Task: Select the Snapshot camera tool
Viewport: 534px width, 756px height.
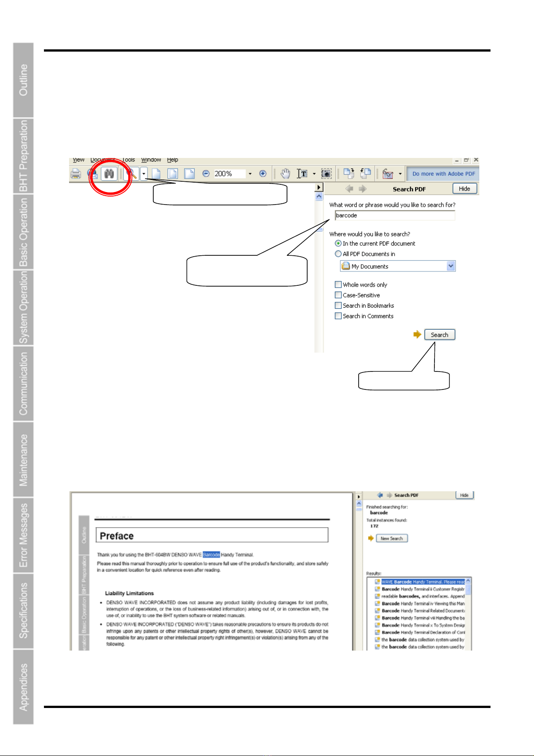Action: click(326, 174)
